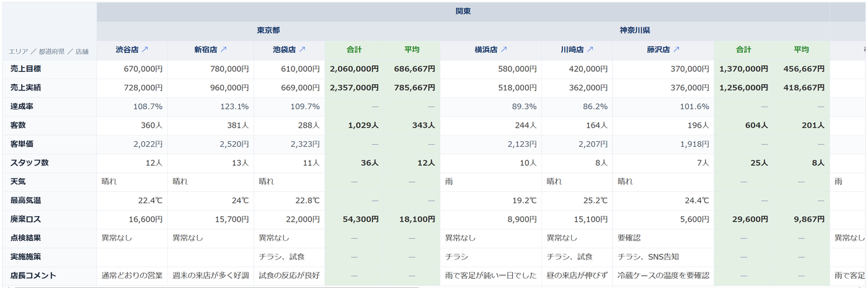The image size is (868, 288).
Task: Select the スタッフ数 row header
Action: [50, 163]
